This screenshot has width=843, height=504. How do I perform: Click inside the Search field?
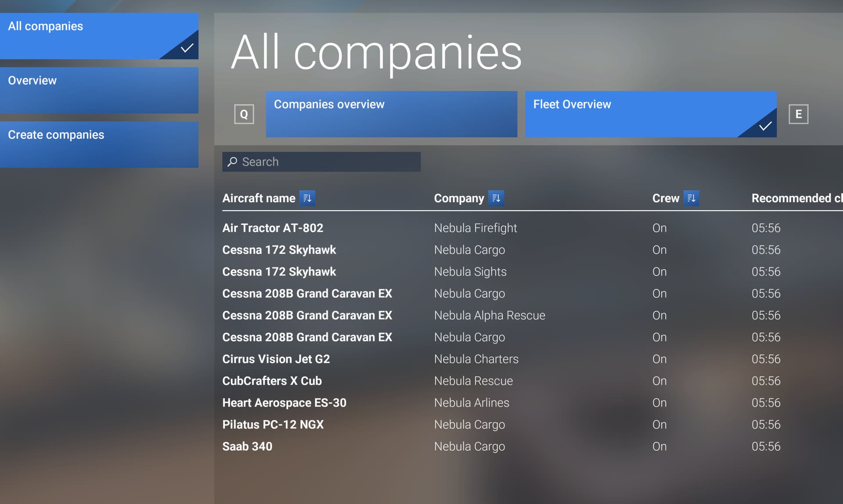click(x=321, y=162)
